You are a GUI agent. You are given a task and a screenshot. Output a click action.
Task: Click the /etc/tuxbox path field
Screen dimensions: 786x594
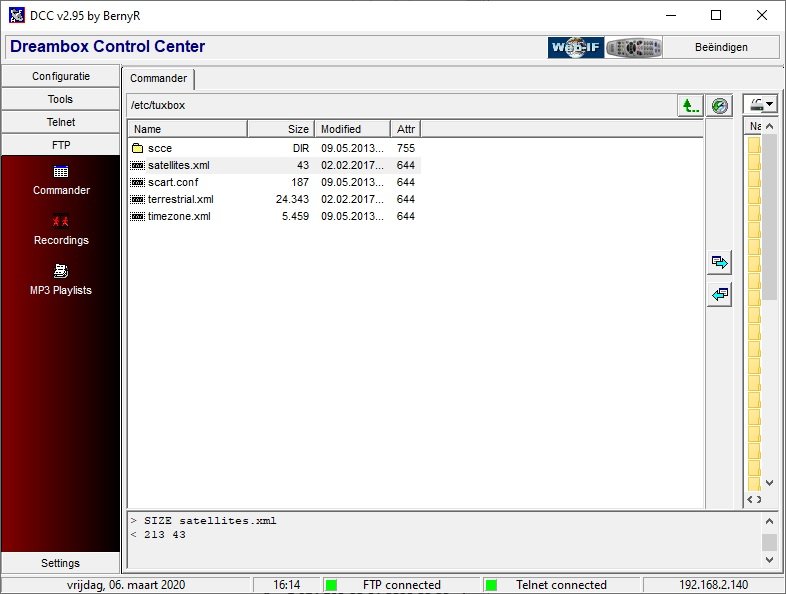tap(401, 106)
